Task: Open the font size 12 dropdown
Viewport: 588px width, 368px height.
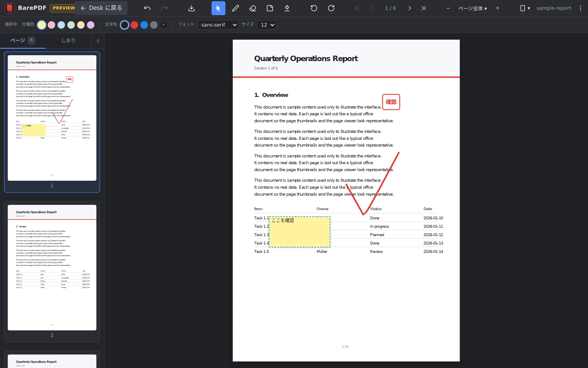Action: 267,25
